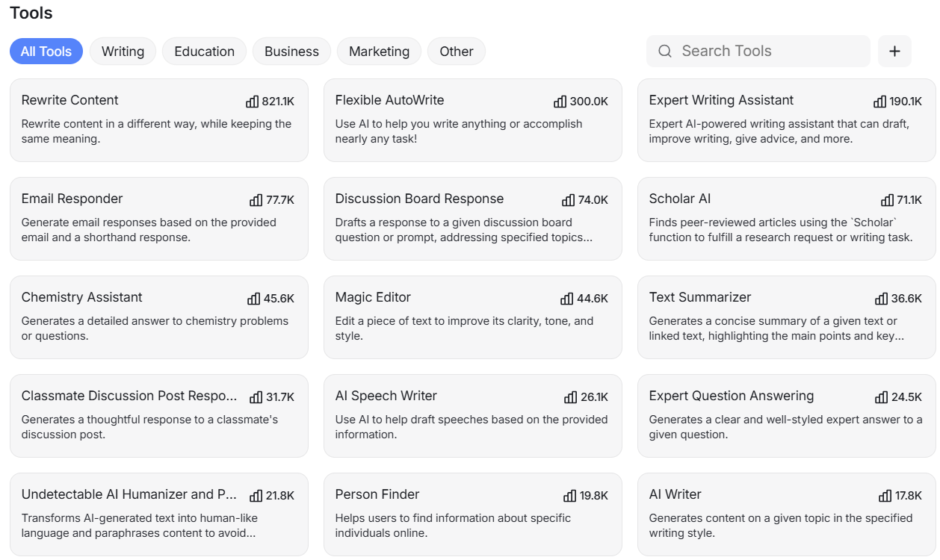Open Discussion Board Response title
The height and width of the screenshot is (560, 940).
coord(420,199)
